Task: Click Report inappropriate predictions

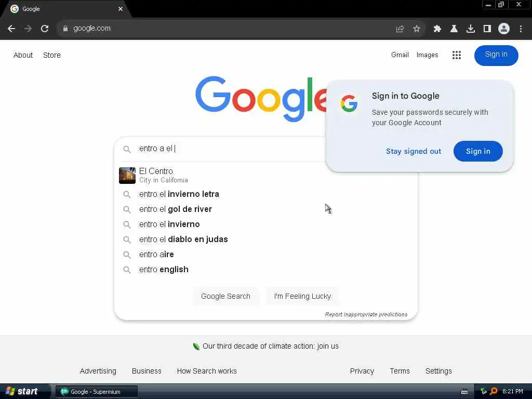Action: coord(366,314)
